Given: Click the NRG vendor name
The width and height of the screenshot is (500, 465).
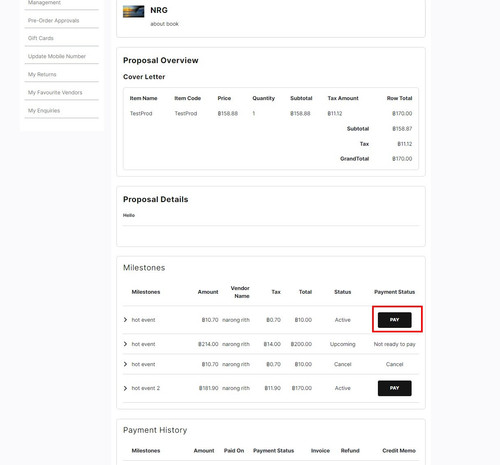Looking at the screenshot, I should [159, 10].
